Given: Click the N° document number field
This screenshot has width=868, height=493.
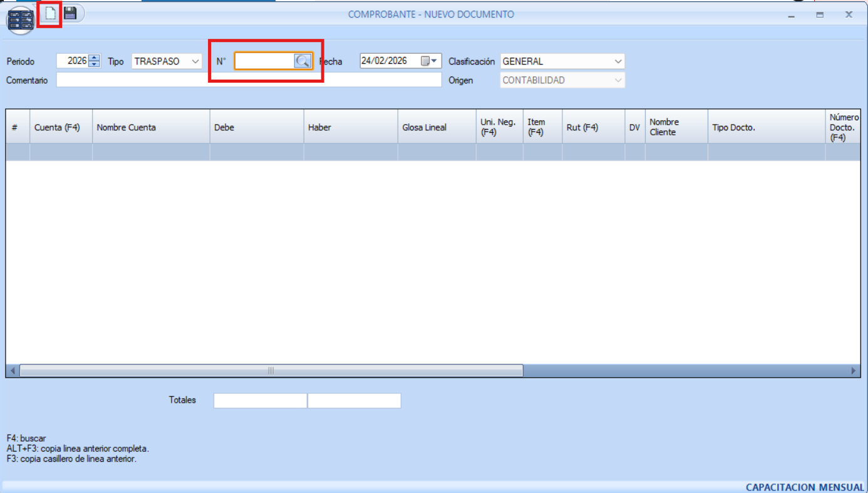Looking at the screenshot, I should pyautogui.click(x=264, y=61).
